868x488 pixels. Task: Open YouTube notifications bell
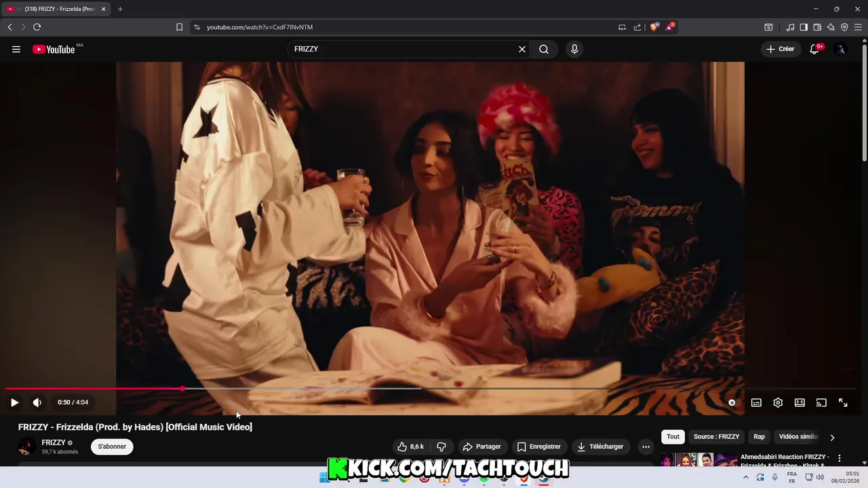tap(814, 49)
